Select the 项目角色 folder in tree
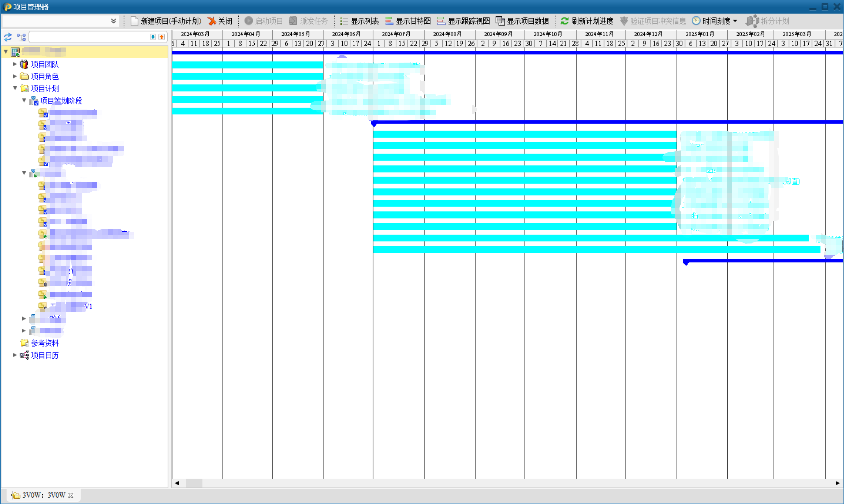Image resolution: width=844 pixels, height=504 pixels. coord(45,77)
